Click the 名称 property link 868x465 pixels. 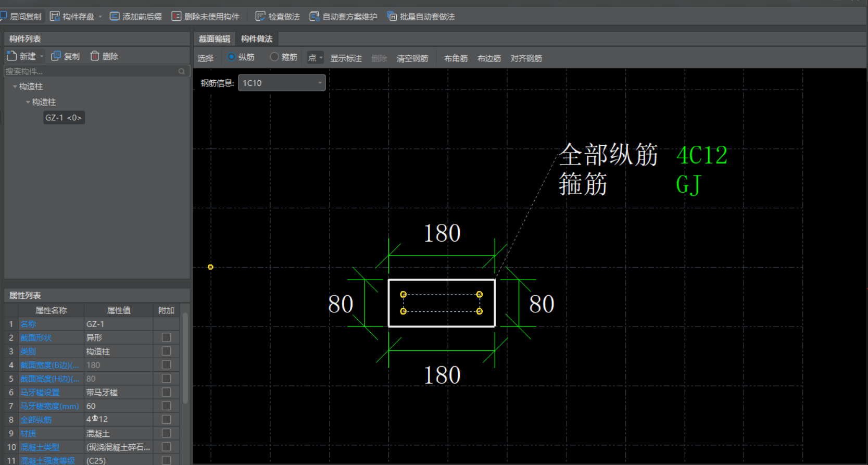point(28,324)
